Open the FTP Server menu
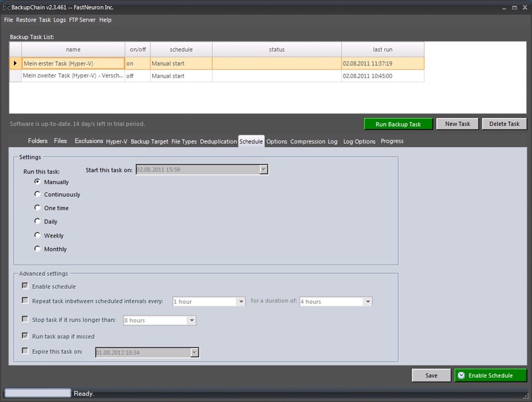Image resolution: width=532 pixels, height=402 pixels. [x=82, y=20]
